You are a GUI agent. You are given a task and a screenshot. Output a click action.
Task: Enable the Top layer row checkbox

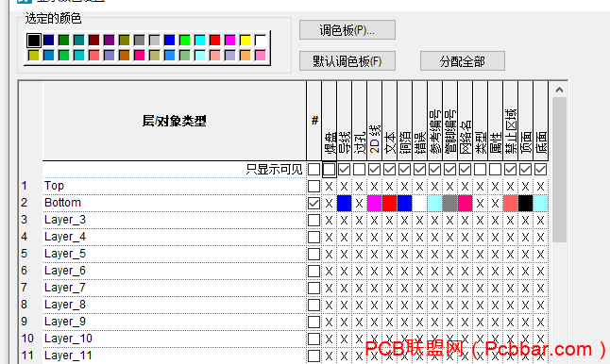tap(313, 186)
